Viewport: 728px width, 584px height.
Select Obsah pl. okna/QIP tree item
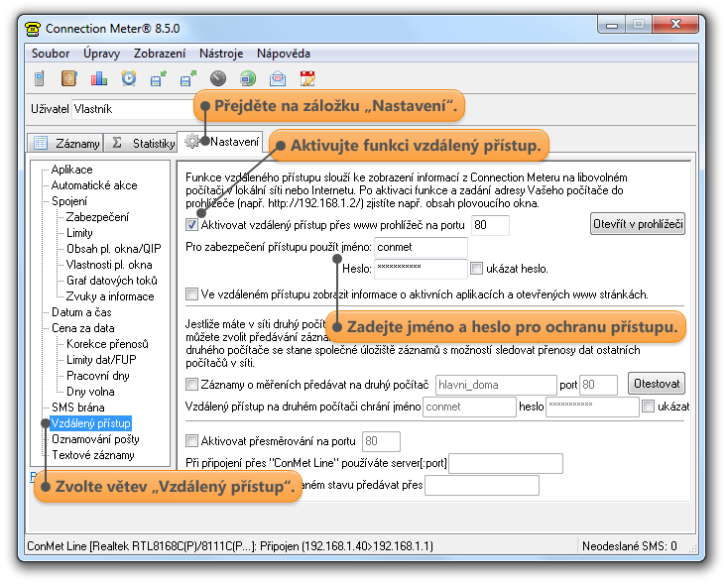(x=113, y=249)
